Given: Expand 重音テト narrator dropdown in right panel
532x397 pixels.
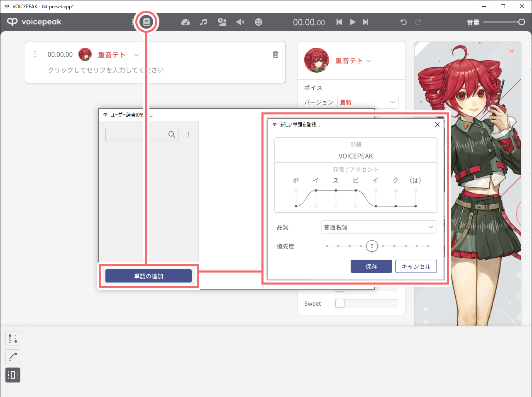Looking at the screenshot, I should pos(368,61).
